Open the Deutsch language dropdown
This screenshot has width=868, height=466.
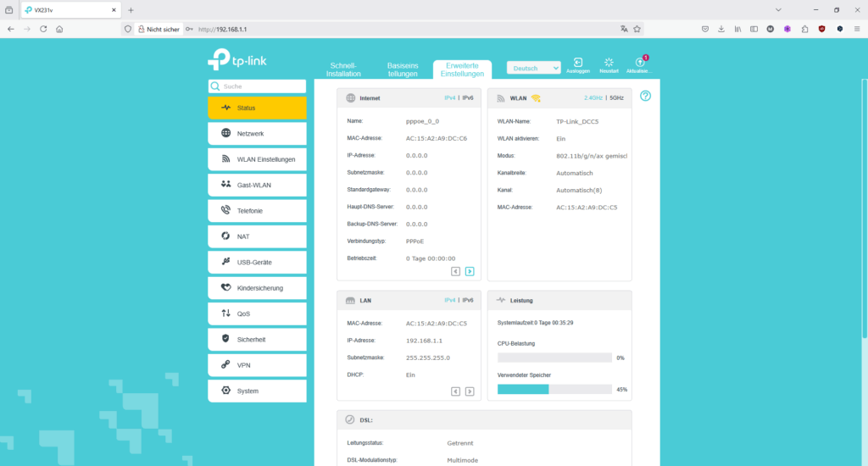pos(534,68)
